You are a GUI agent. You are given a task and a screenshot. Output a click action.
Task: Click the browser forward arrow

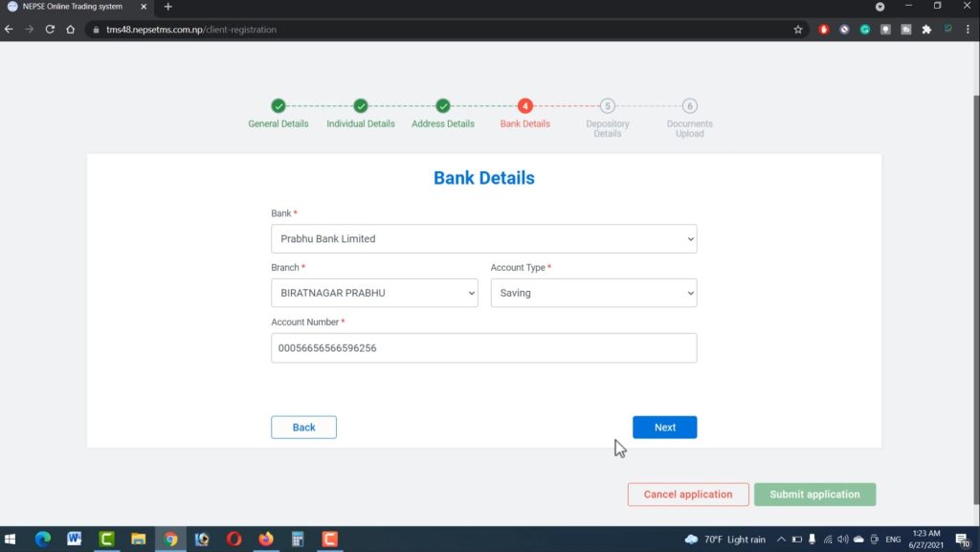(x=30, y=30)
